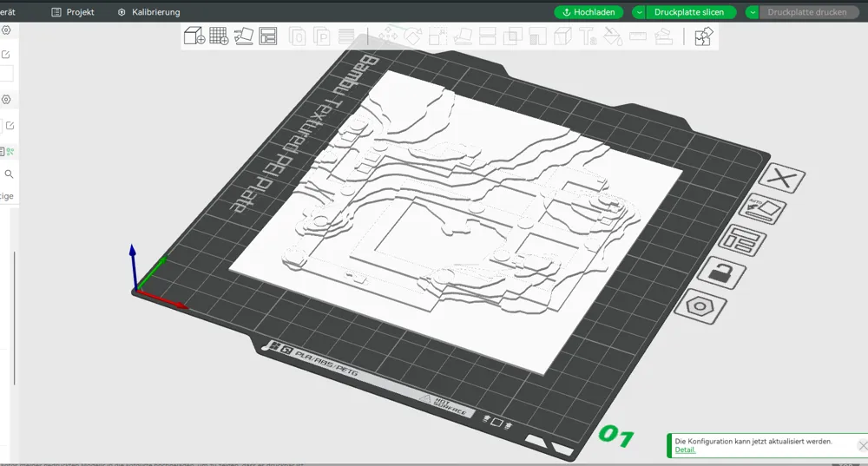
Task: Follow the Detail link in notification
Action: 685,450
